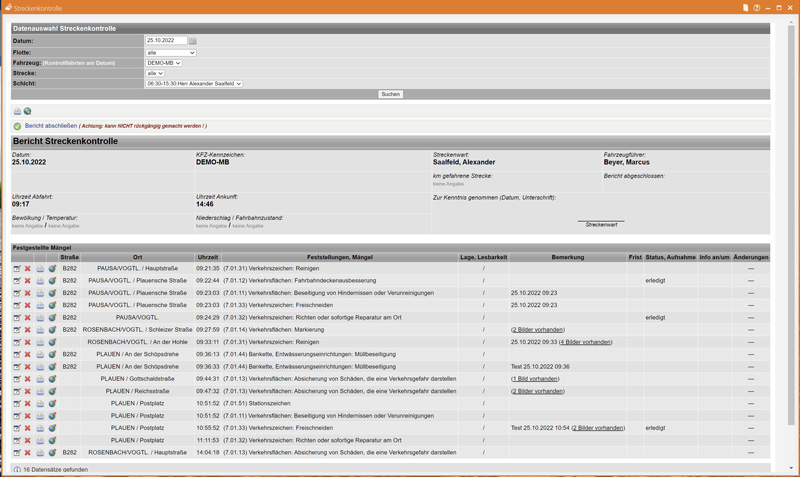Click the Uhrzeit column header
The width and height of the screenshot is (800, 477).
208,257
